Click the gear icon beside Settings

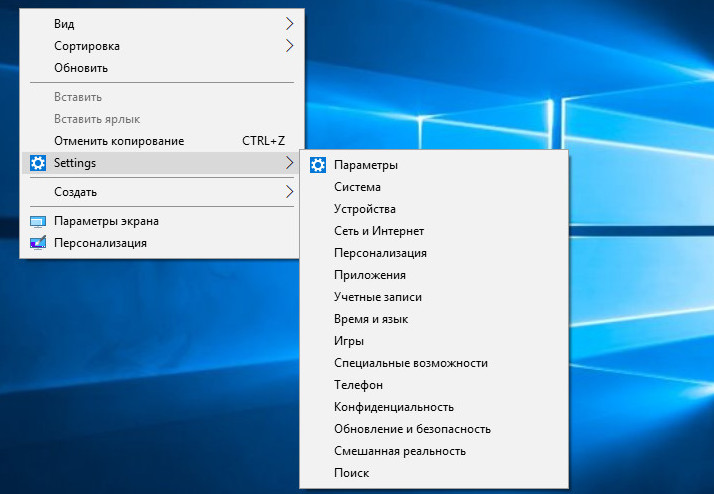coord(38,163)
